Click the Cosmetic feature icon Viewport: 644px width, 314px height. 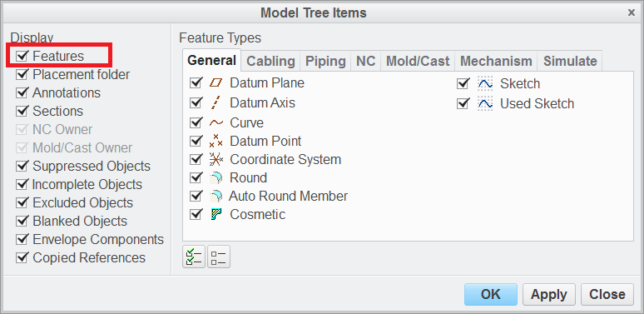click(x=215, y=214)
